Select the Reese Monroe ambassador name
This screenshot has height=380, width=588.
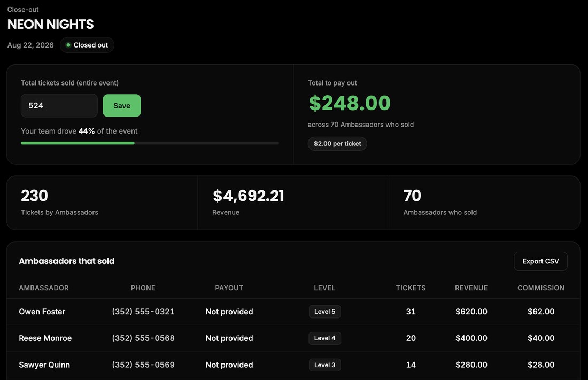click(45, 338)
